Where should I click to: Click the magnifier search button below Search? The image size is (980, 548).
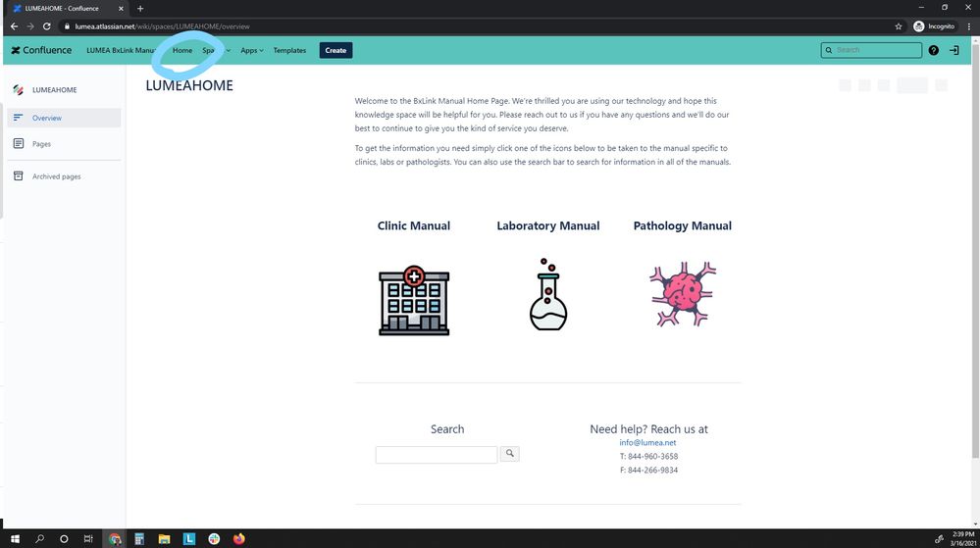pyautogui.click(x=509, y=454)
